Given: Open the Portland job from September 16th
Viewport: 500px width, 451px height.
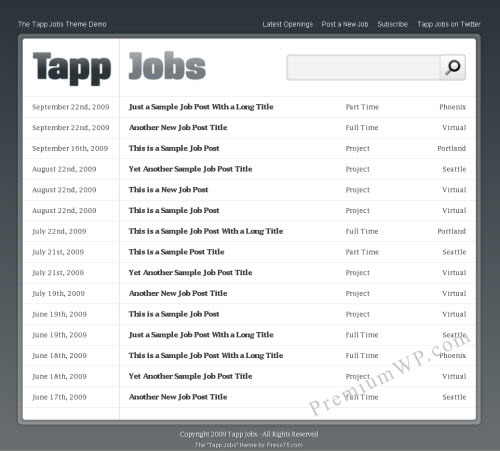Looking at the screenshot, I should (x=174, y=148).
